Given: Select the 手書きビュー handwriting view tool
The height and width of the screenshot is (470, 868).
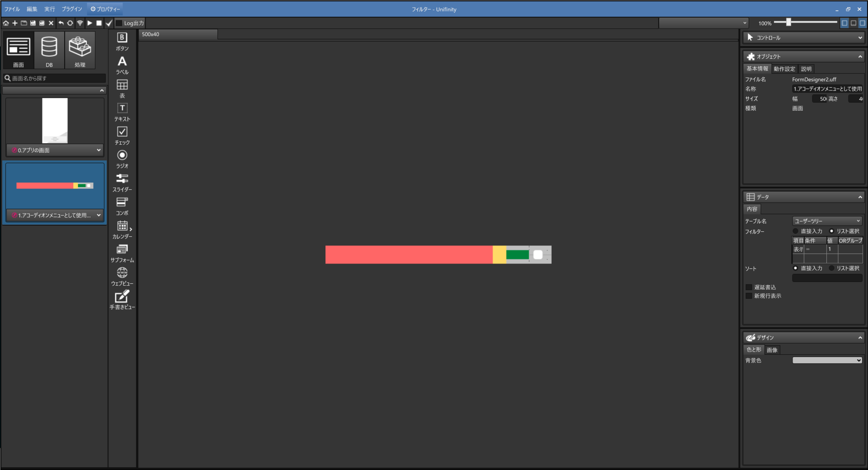Looking at the screenshot, I should 122,300.
